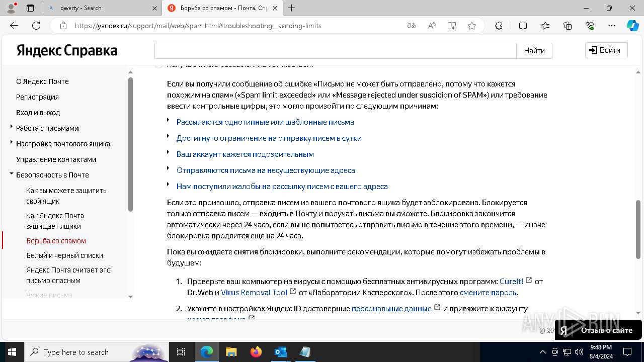Go back using browser back arrow
This screenshot has height=362, width=644.
tap(14, 26)
